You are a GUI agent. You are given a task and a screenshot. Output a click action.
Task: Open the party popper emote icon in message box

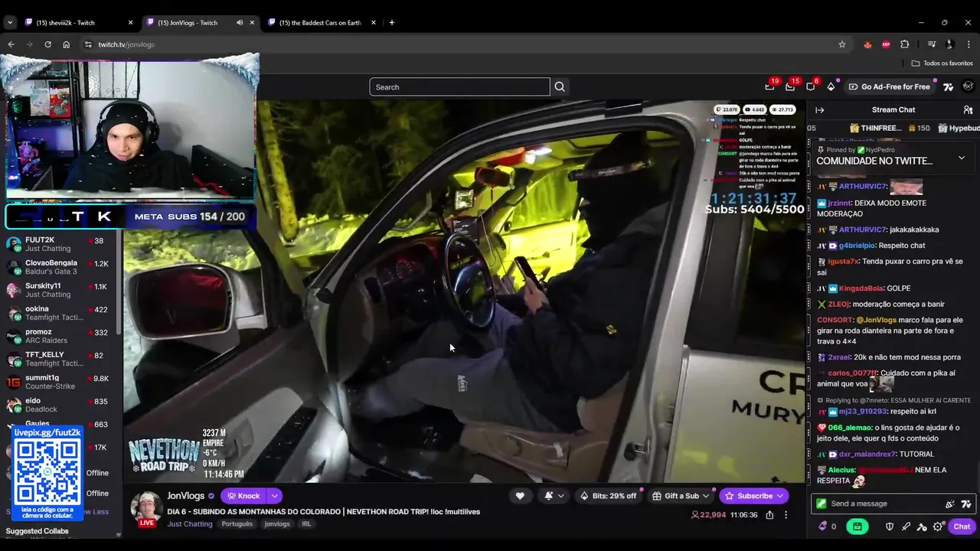pos(950,504)
